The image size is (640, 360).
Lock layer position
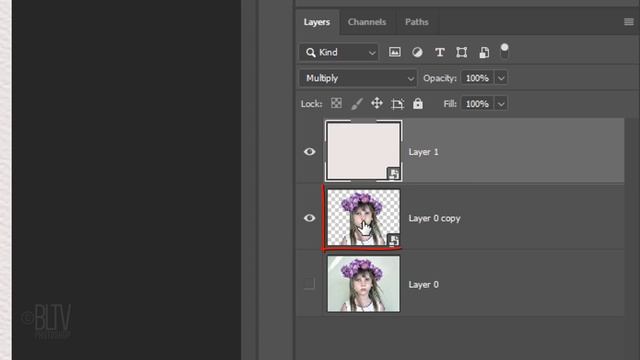pos(377,103)
